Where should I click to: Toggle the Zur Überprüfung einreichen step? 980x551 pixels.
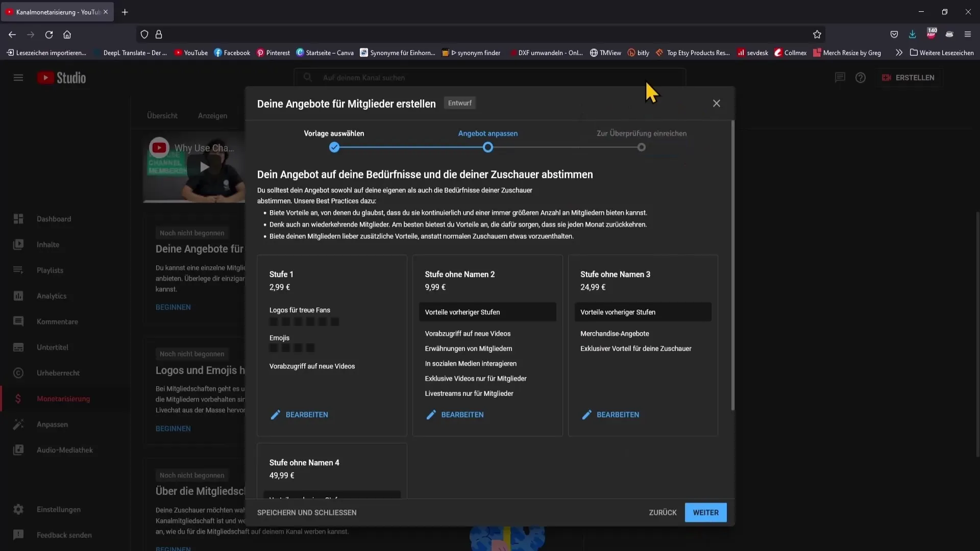point(641,146)
